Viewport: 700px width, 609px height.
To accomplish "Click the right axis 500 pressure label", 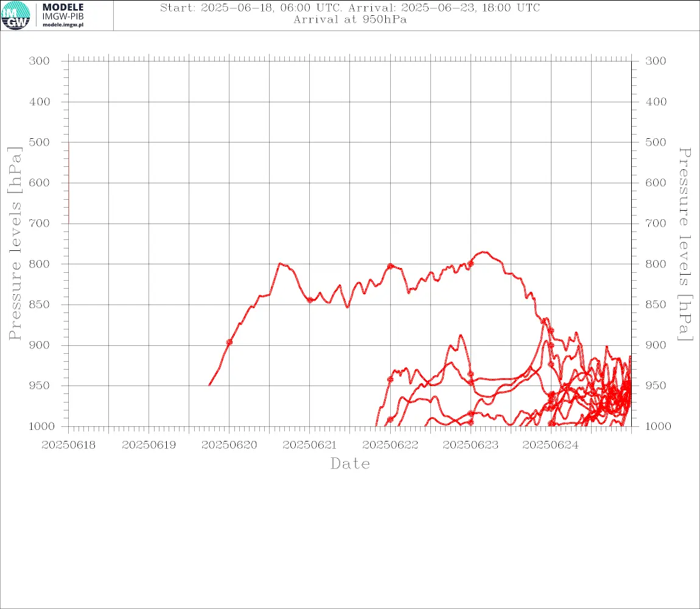I will [x=656, y=142].
